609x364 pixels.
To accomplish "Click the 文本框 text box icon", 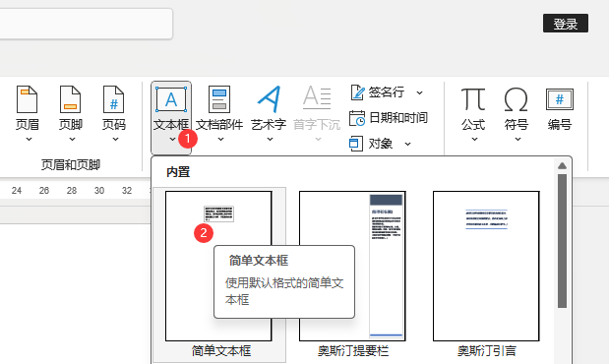I will [x=171, y=99].
